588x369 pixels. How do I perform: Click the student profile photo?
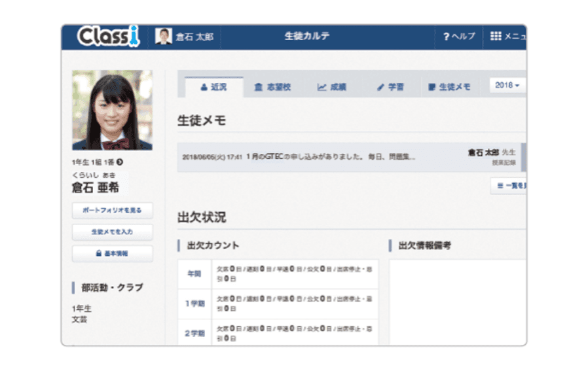(x=112, y=110)
